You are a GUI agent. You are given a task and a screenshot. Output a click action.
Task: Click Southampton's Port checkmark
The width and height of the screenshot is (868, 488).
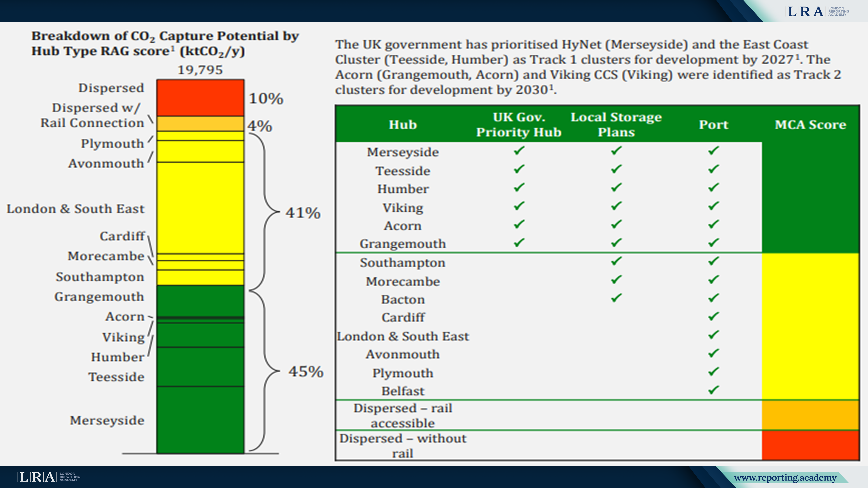pyautogui.click(x=713, y=261)
